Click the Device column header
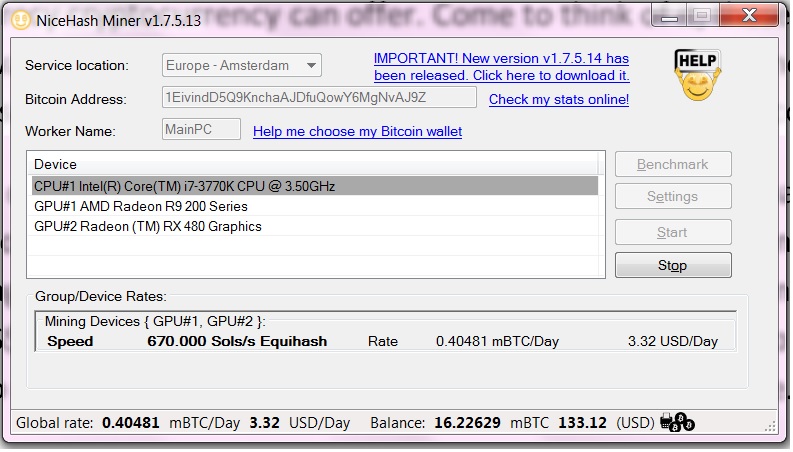The image size is (793, 452). tap(315, 164)
